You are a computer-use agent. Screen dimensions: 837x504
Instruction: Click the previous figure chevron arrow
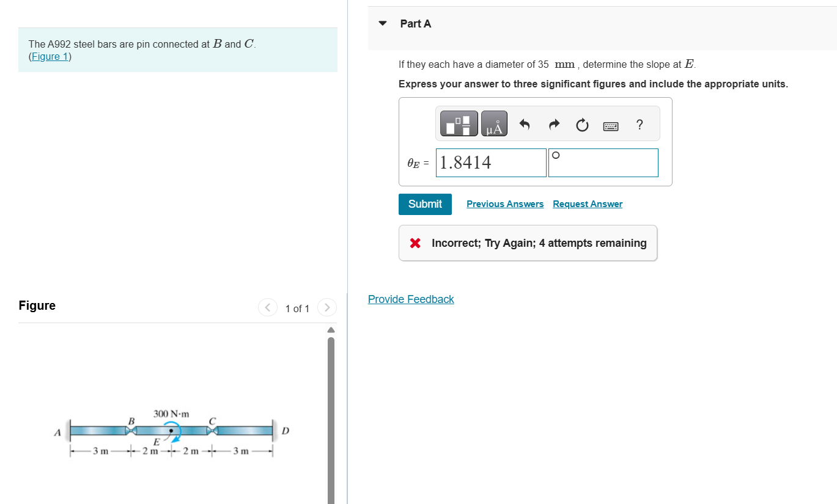pos(267,307)
